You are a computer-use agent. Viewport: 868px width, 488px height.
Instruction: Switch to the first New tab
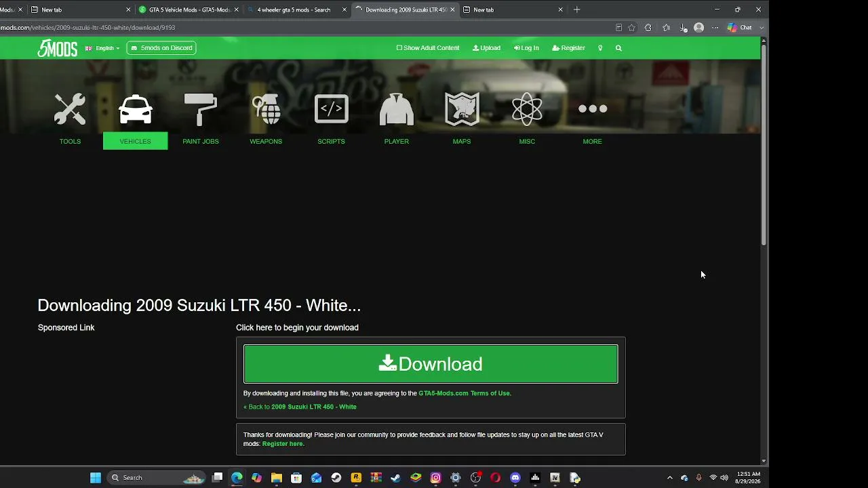tap(80, 9)
